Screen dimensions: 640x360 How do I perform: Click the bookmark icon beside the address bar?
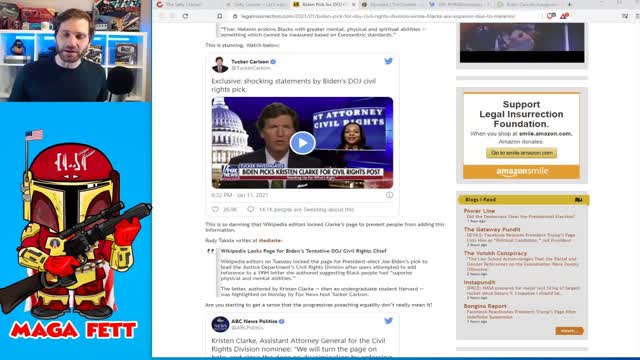coord(220,16)
